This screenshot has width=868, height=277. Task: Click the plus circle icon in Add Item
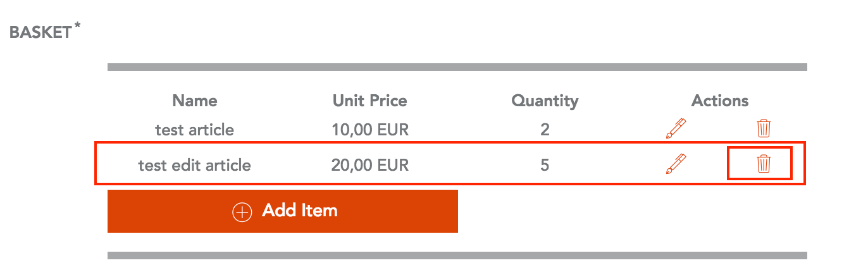(x=242, y=212)
